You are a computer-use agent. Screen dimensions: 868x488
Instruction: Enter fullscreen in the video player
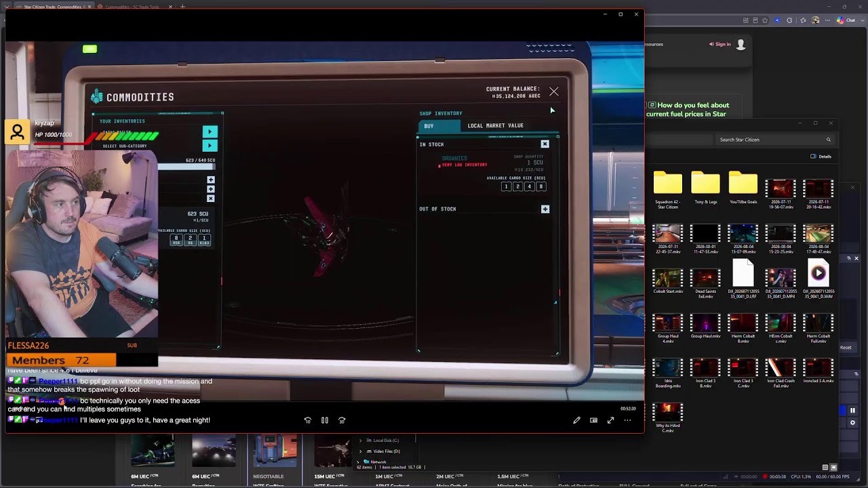click(610, 420)
